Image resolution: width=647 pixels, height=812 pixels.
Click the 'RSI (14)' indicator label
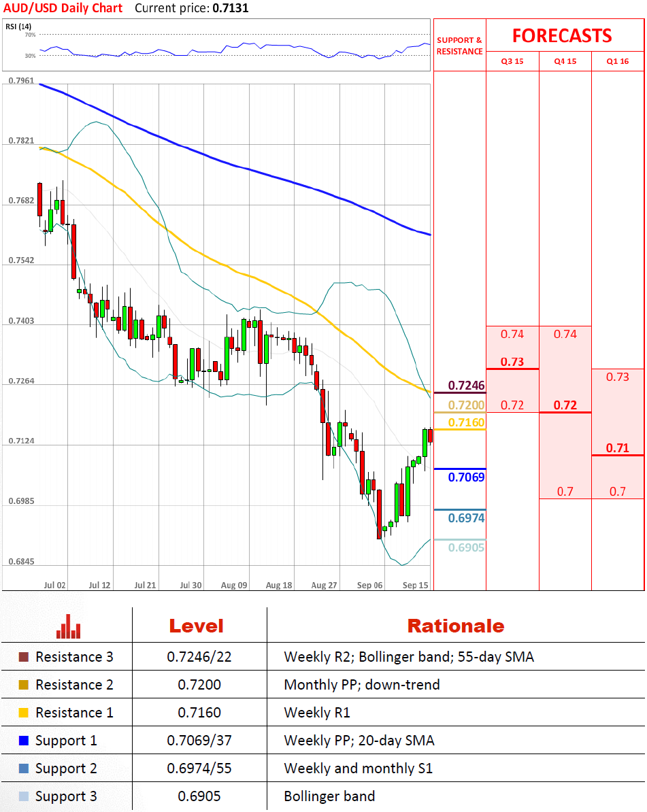click(18, 27)
